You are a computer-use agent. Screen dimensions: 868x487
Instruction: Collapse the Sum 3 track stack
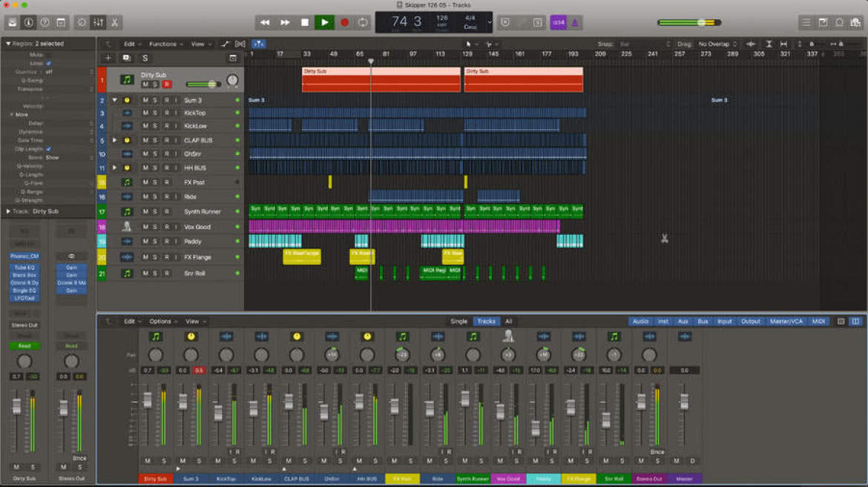point(114,100)
